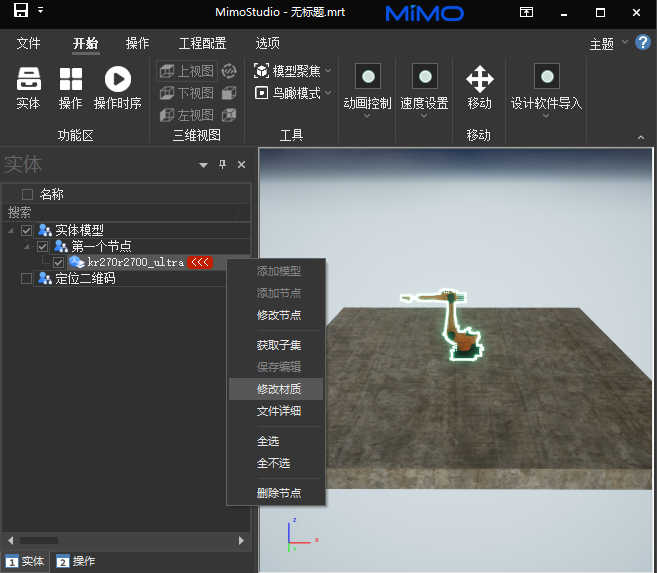Click the 搜索 search input field

coord(125,212)
